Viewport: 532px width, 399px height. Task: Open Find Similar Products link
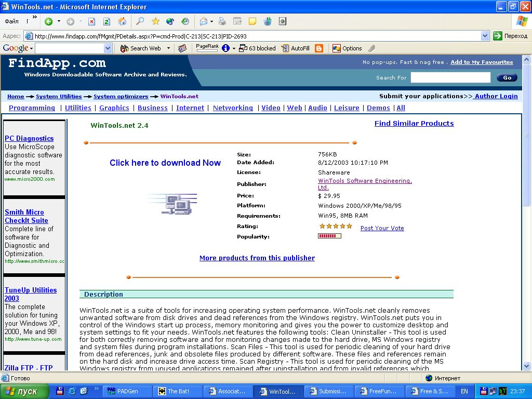pos(414,124)
